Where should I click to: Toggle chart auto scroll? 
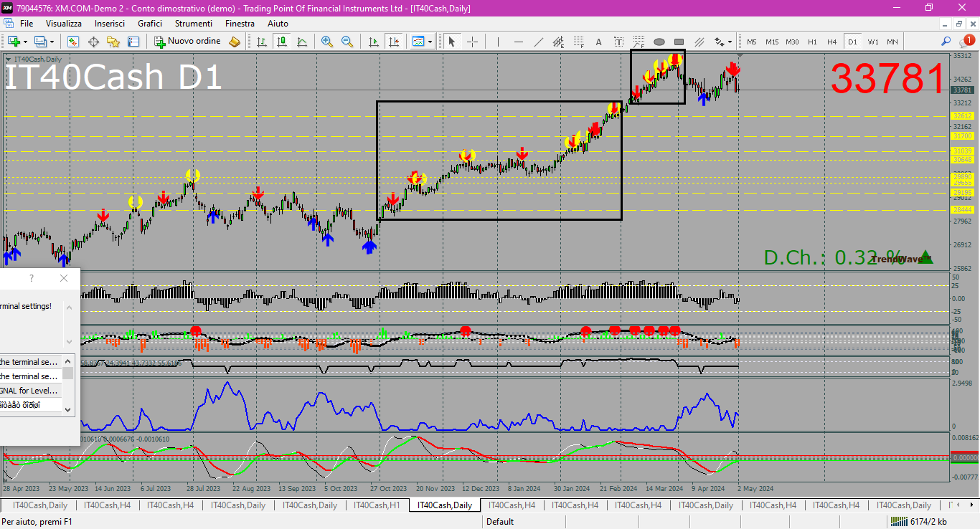point(373,42)
